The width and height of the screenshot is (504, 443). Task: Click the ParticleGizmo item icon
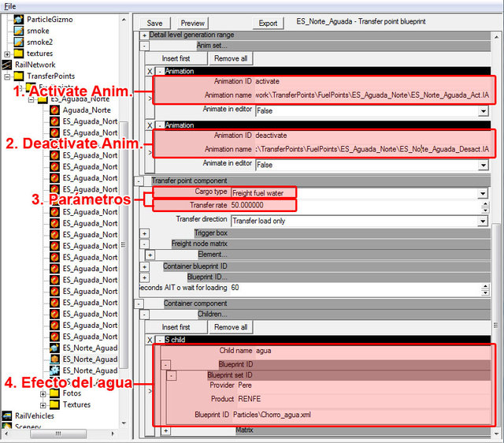click(17, 19)
